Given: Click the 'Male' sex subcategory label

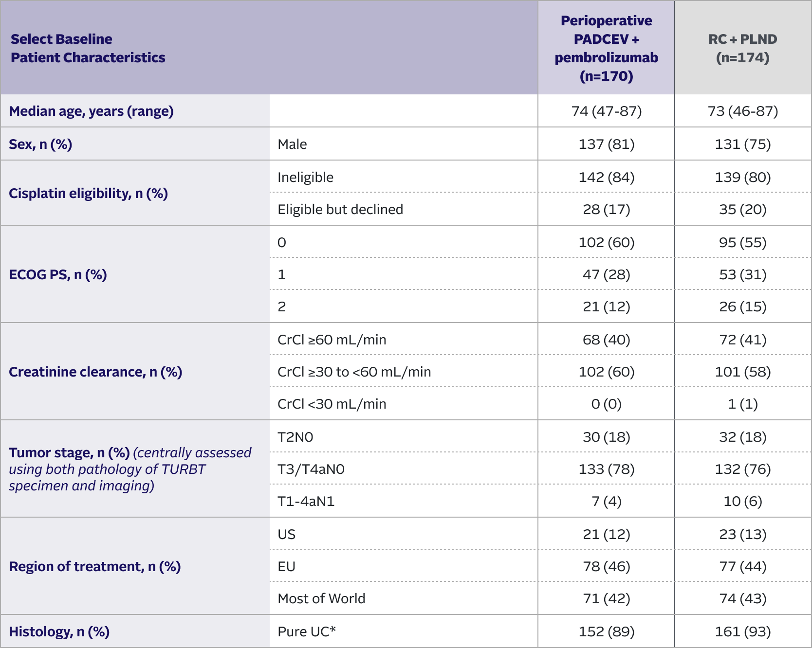Looking at the screenshot, I should [292, 144].
